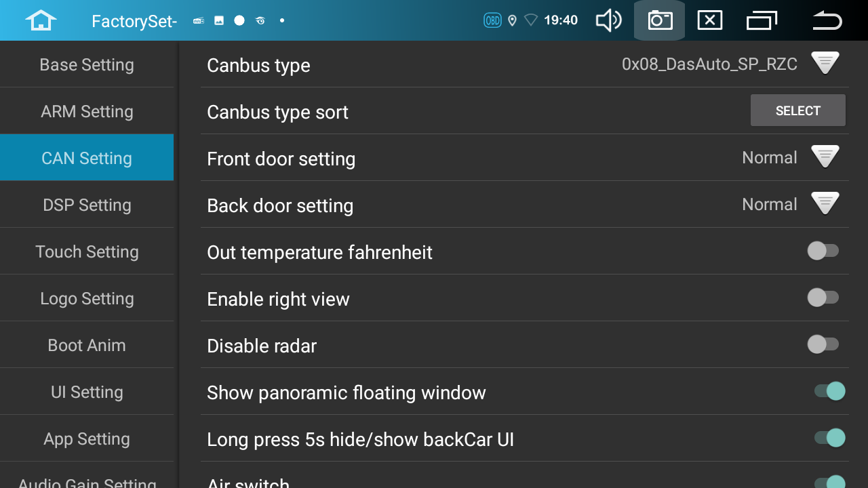This screenshot has width=868, height=488.
Task: Toggle Long press 5s backCar UI switch
Action: click(x=830, y=438)
